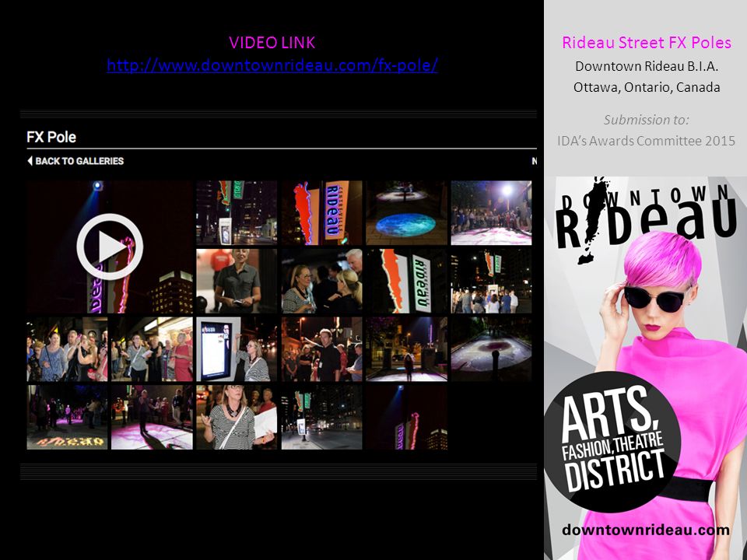Click the next arrow at gallery top right

[x=534, y=161]
